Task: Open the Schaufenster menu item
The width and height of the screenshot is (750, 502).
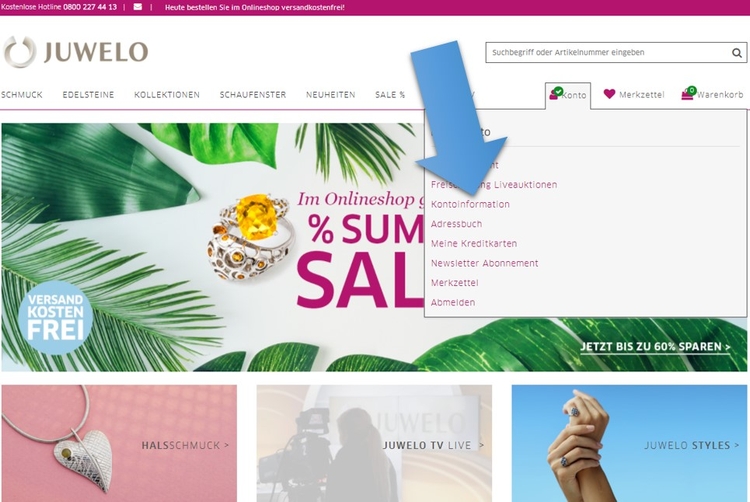Action: click(253, 95)
